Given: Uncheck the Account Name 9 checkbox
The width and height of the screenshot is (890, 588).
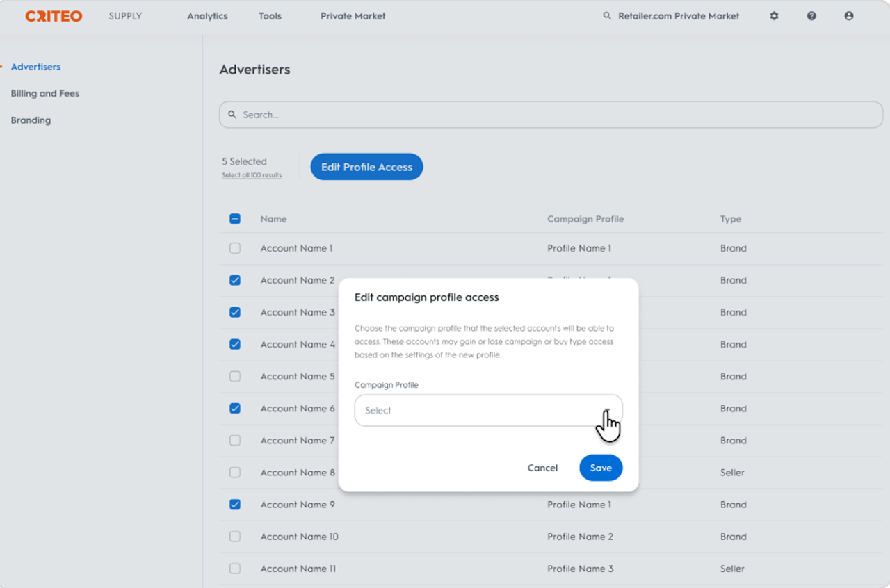Looking at the screenshot, I should [235, 505].
